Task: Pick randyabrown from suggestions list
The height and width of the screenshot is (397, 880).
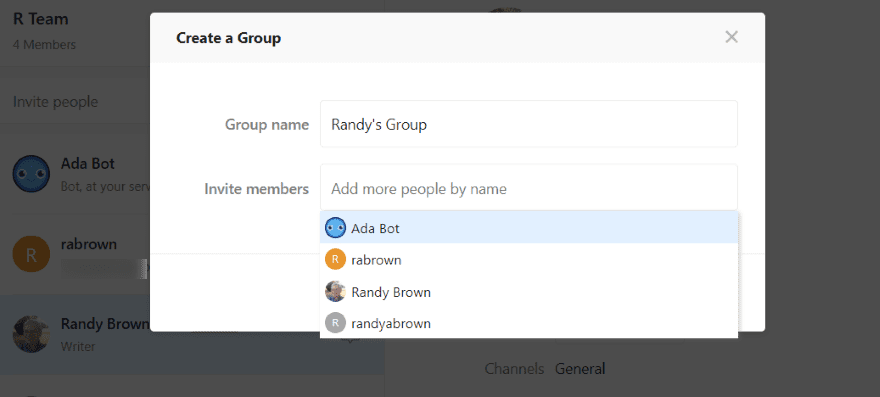Action: (x=529, y=323)
